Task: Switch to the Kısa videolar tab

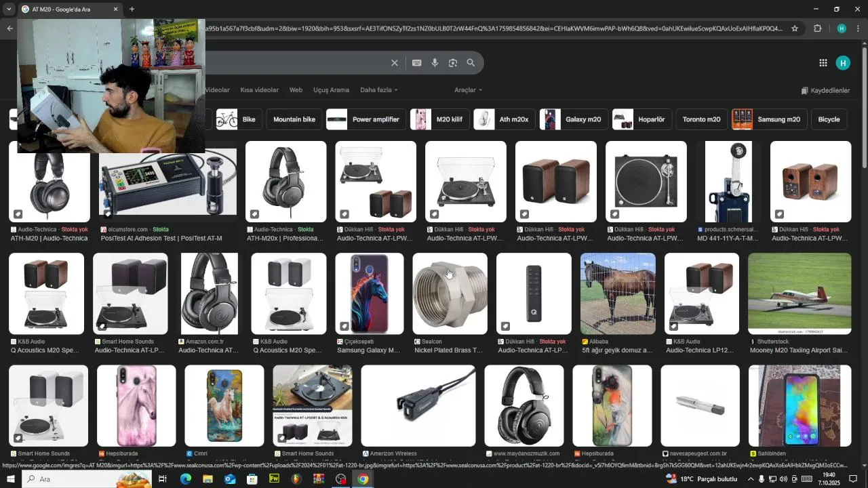Action: click(x=259, y=90)
